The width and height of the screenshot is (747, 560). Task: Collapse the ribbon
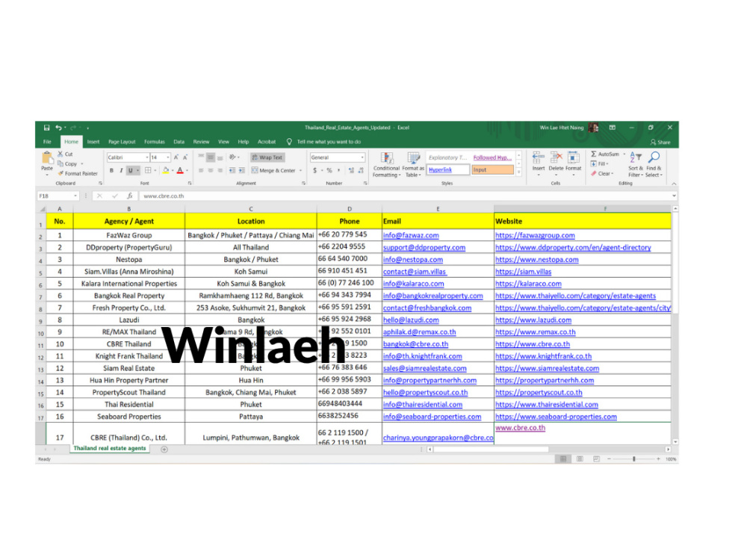pyautogui.click(x=674, y=184)
